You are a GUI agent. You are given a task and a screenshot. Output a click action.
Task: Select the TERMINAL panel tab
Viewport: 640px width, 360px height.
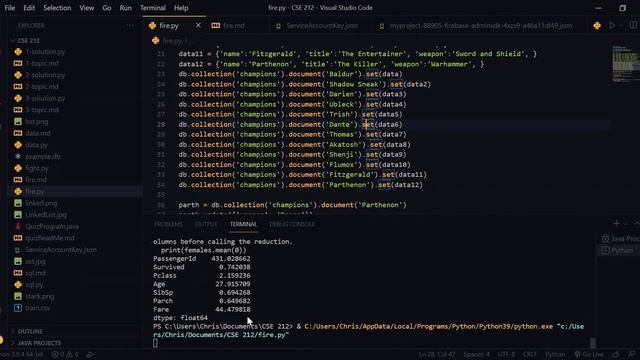243,224
